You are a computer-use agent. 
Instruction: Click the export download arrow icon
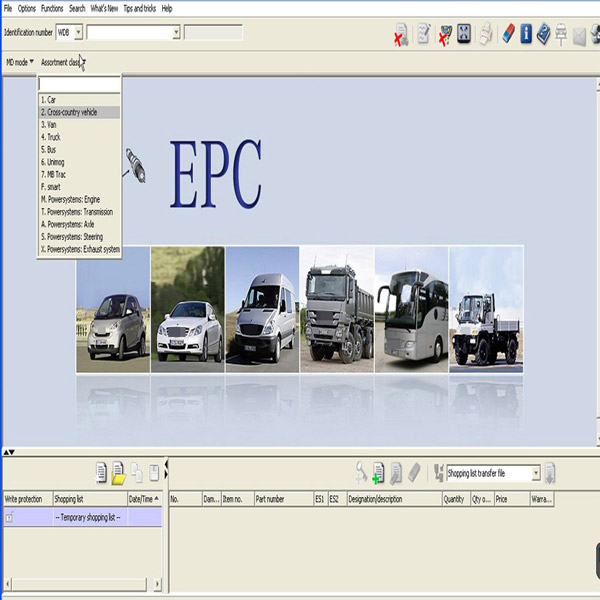click(x=550, y=473)
